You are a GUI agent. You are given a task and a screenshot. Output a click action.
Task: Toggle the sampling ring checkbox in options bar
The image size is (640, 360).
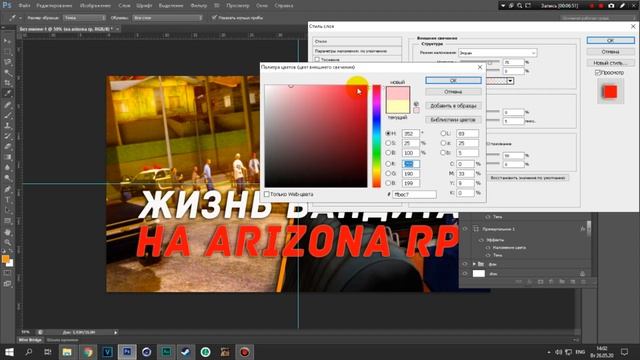pyautogui.click(x=214, y=18)
